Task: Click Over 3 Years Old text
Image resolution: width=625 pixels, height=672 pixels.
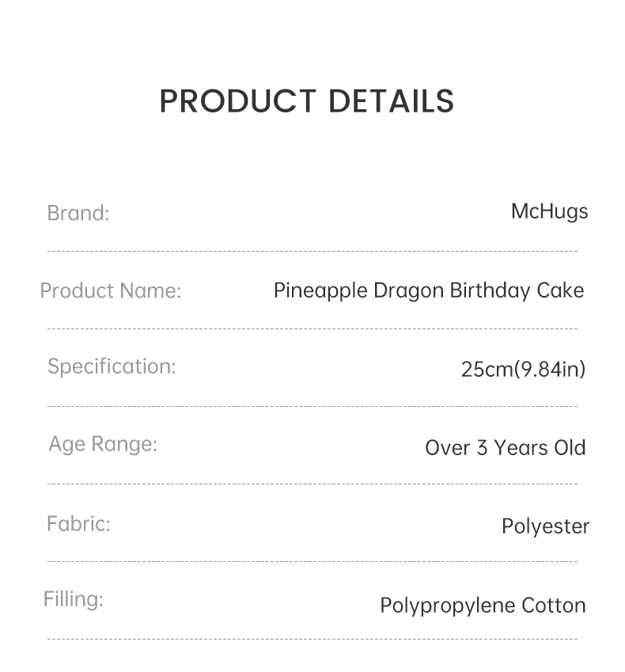Action: [505, 448]
